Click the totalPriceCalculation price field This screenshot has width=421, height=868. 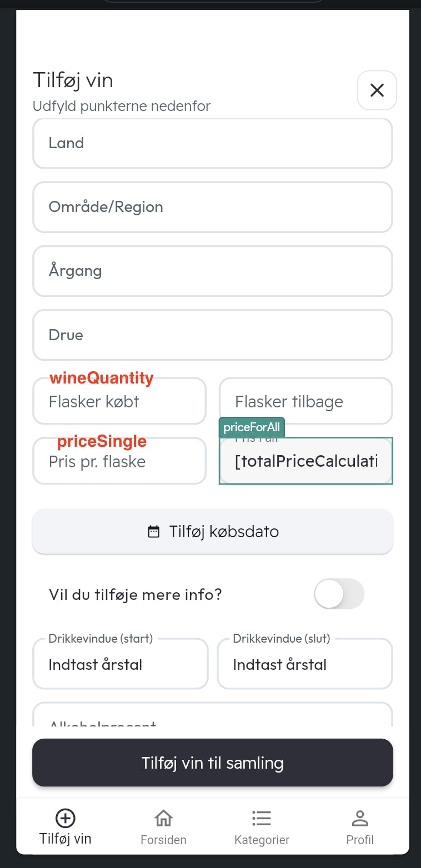(x=306, y=461)
